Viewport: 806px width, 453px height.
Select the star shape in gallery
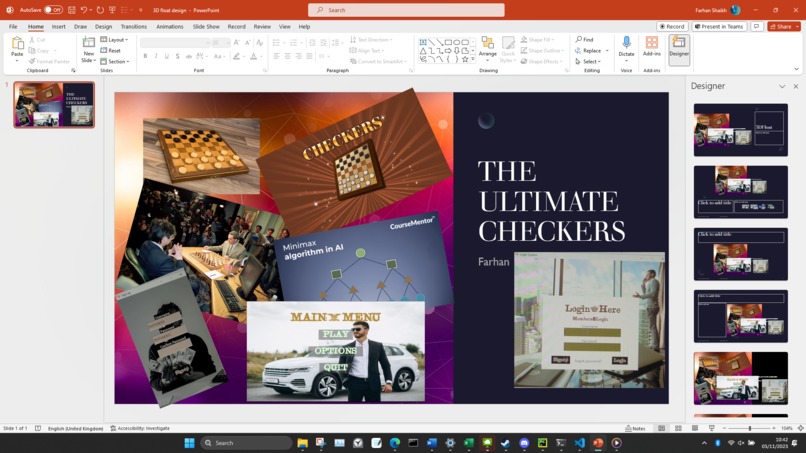click(x=465, y=60)
